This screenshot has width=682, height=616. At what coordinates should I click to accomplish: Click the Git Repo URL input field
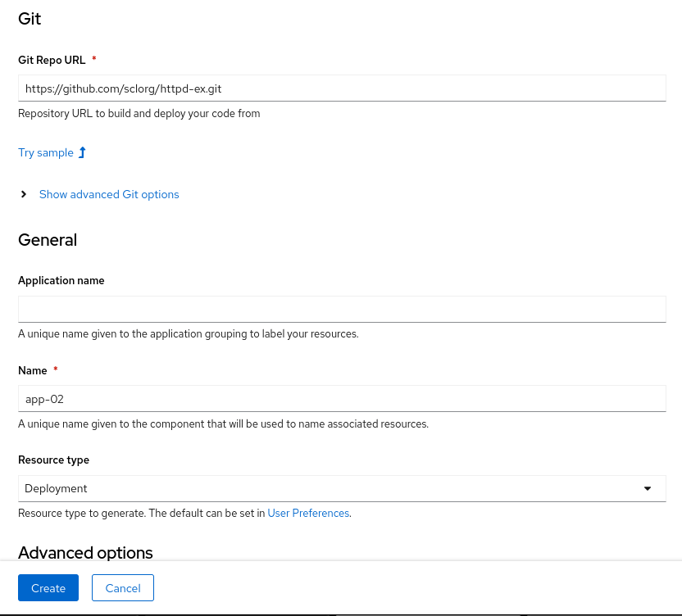tap(342, 88)
